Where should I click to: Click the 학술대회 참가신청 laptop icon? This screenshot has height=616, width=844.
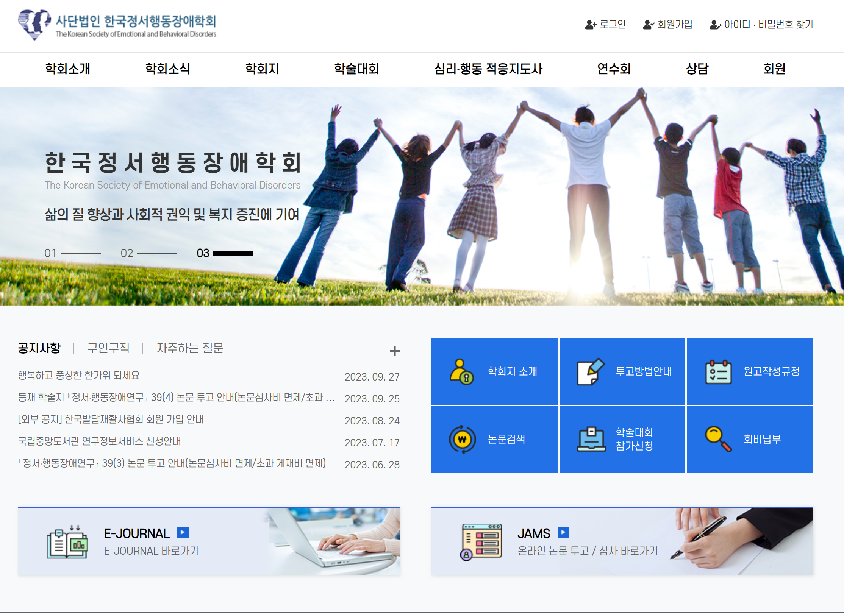591,439
